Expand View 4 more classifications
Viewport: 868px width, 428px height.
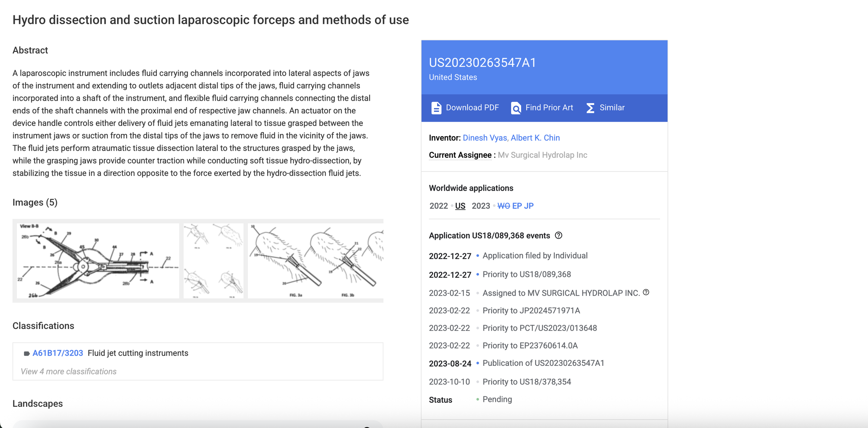(68, 371)
